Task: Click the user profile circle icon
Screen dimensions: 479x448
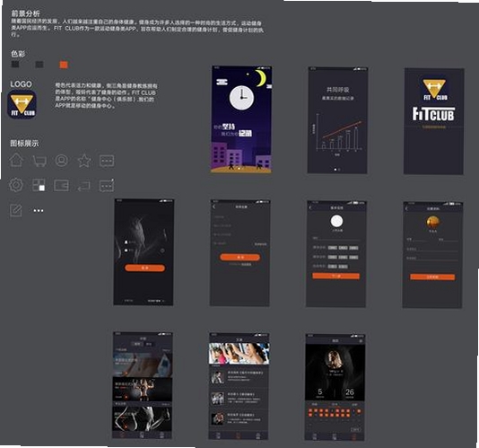Action: point(61,160)
